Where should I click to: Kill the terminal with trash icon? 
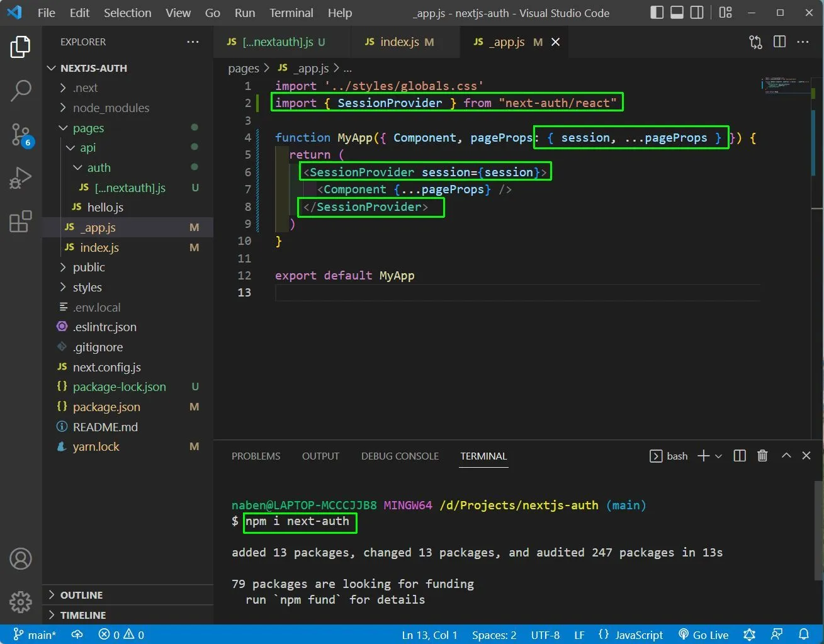[x=762, y=456]
